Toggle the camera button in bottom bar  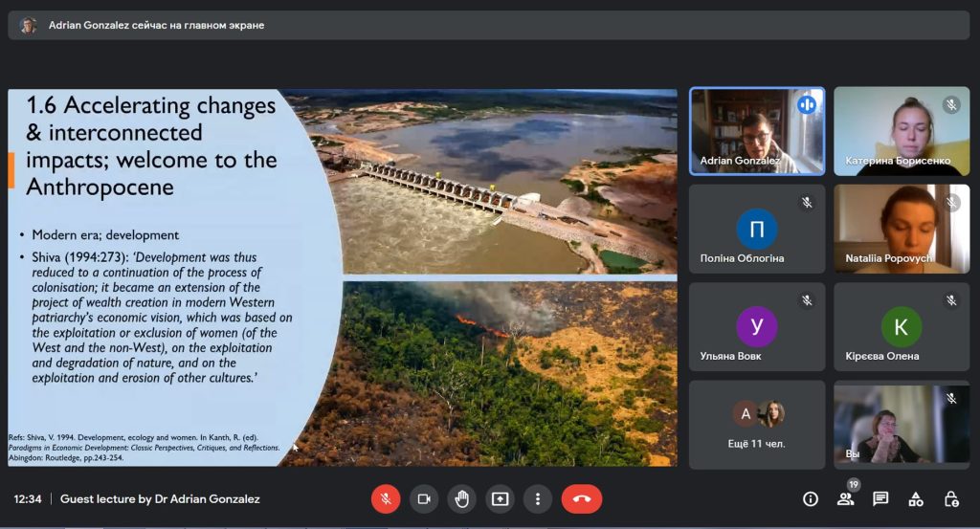(424, 498)
